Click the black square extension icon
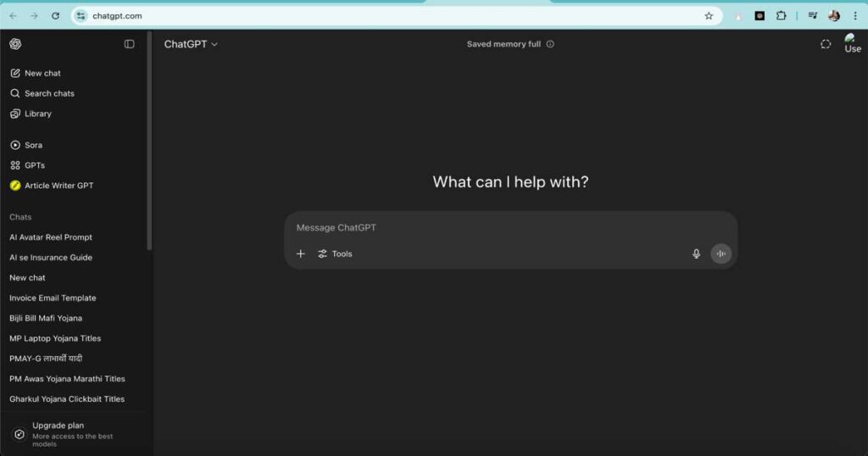 click(x=759, y=15)
